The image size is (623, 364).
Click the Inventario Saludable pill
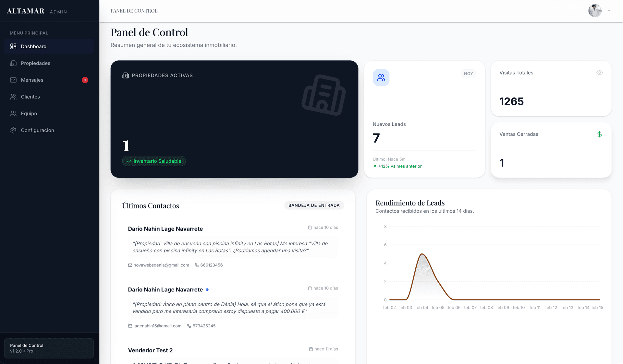click(154, 161)
